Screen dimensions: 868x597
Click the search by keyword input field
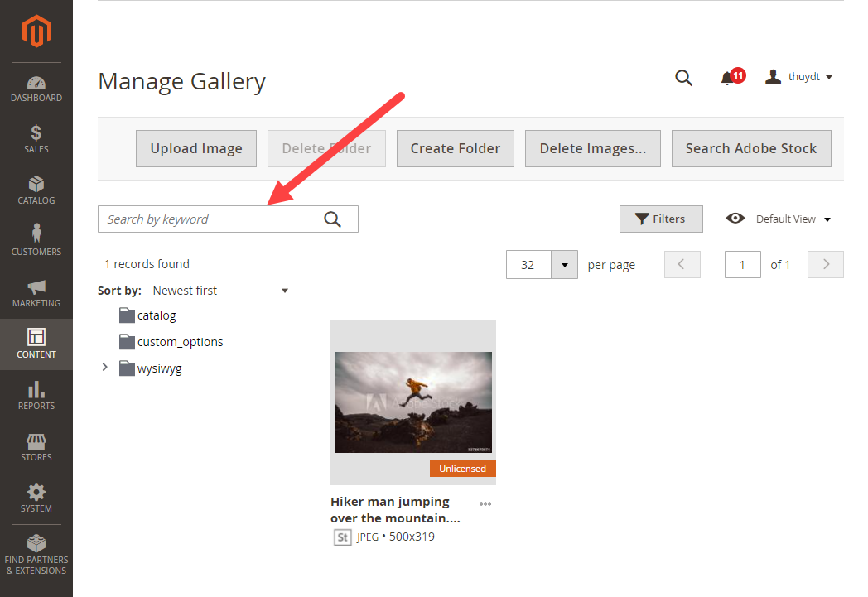coord(207,219)
